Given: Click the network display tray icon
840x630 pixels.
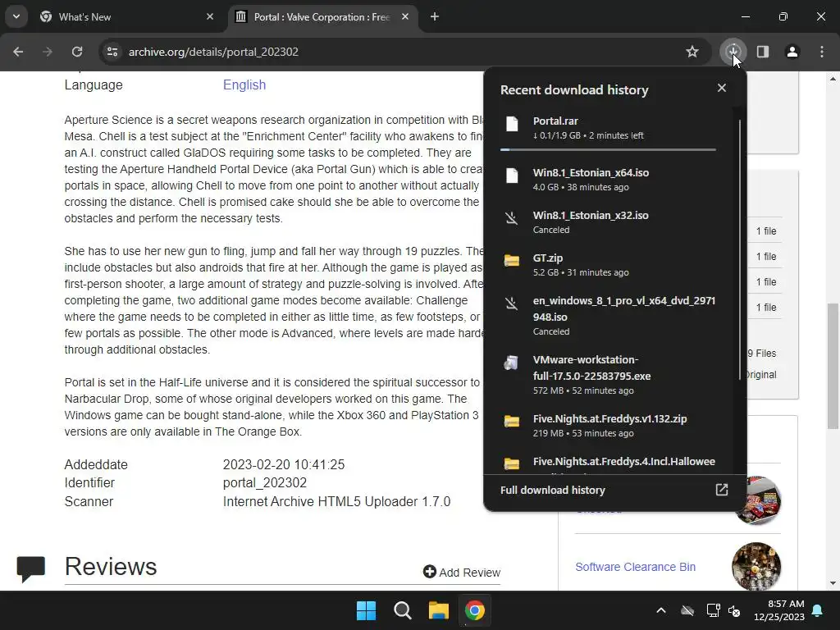Looking at the screenshot, I should pos(713,610).
